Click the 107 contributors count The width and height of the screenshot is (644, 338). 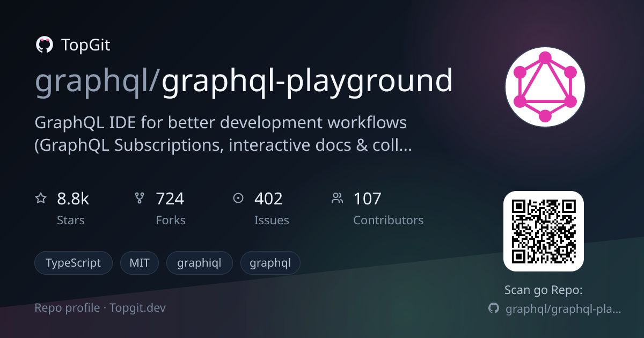pos(367,199)
